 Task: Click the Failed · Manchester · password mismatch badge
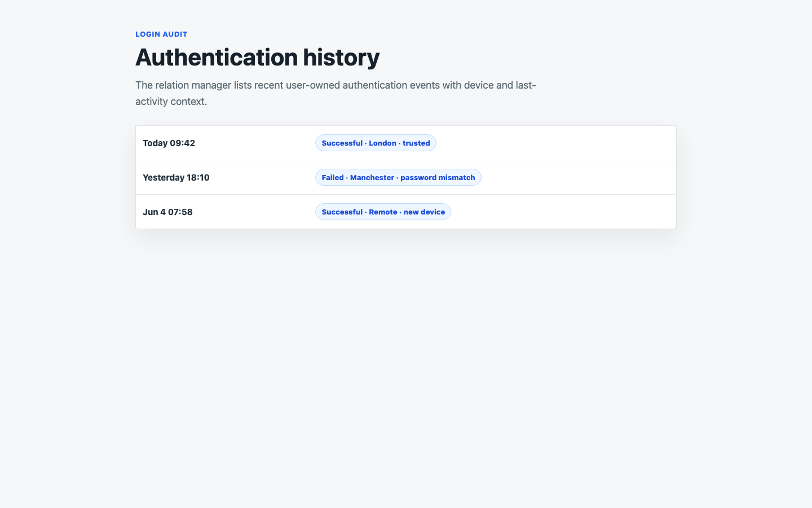point(398,177)
